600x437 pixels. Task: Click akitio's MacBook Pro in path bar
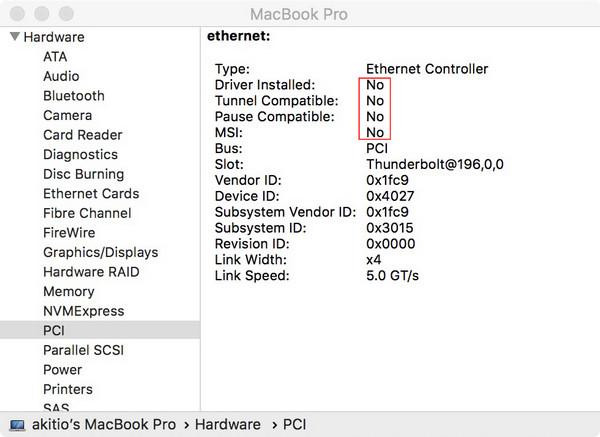click(x=101, y=425)
